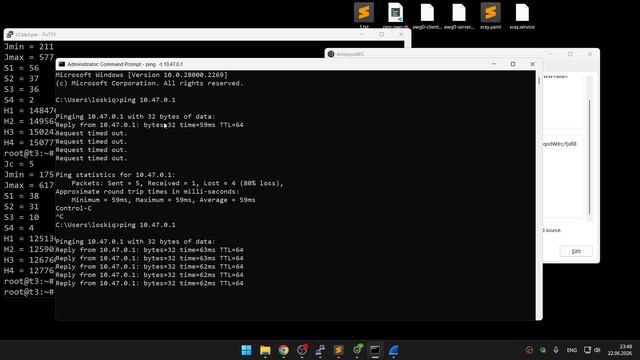Click the green tray icon
640x360 pixels.
click(x=542, y=350)
